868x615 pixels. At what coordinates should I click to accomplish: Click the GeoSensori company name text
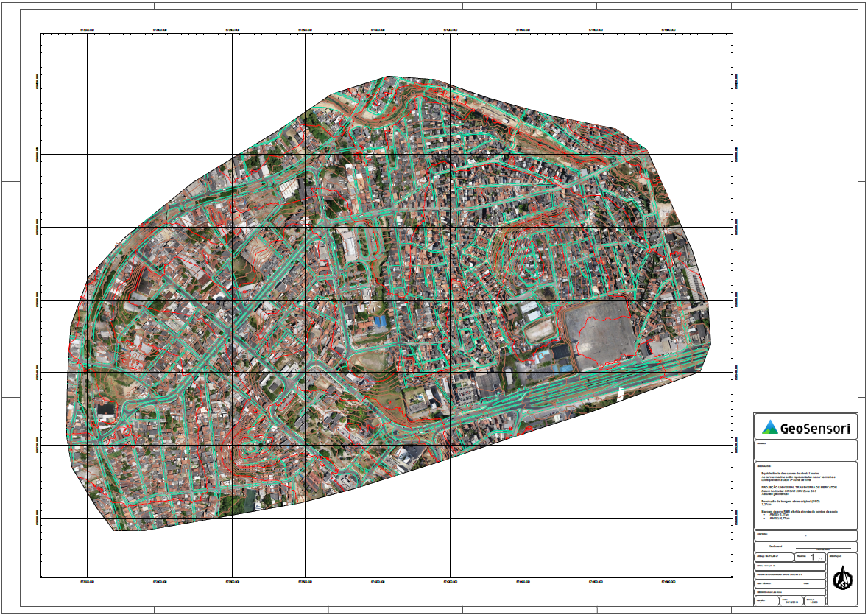click(815, 427)
